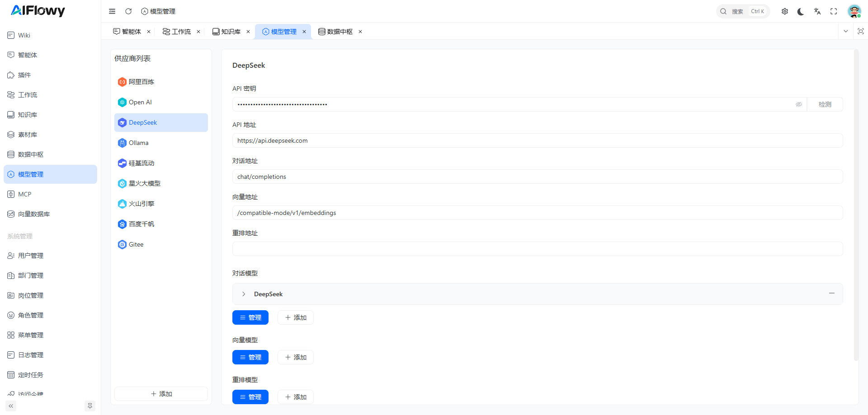The width and height of the screenshot is (868, 415).
Task: Click 管理 under 向量模型
Action: tap(250, 357)
